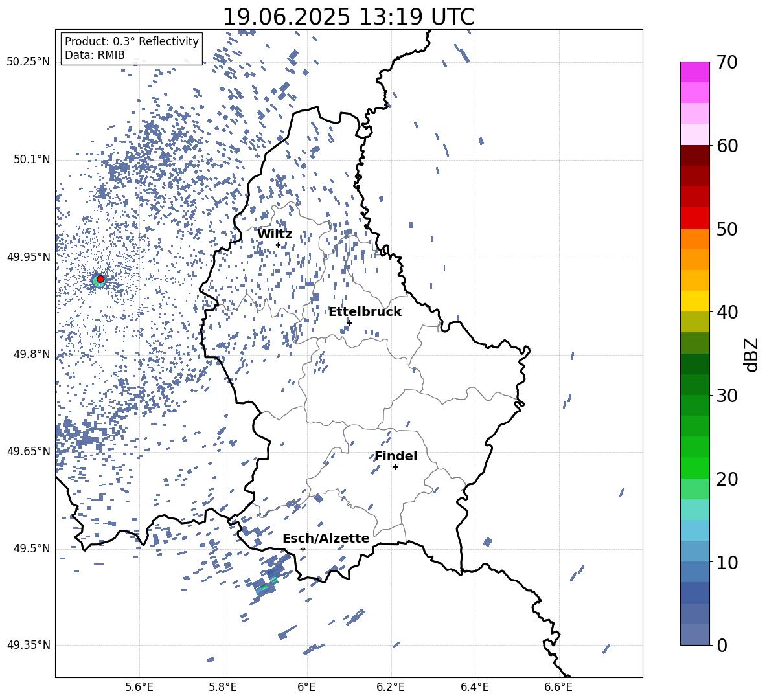Click the Ettelbruck station cross marker
This screenshot has height=700, width=767.
[x=349, y=322]
